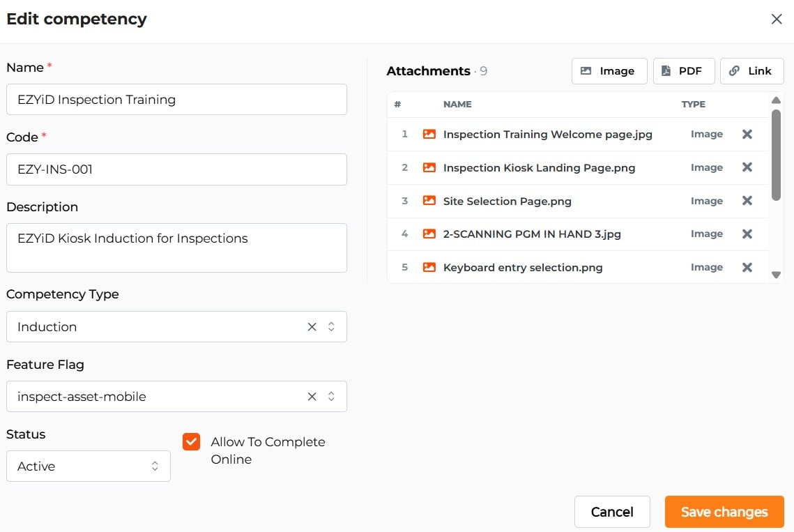Click image icon of Keyboard entry selection.png

click(429, 268)
